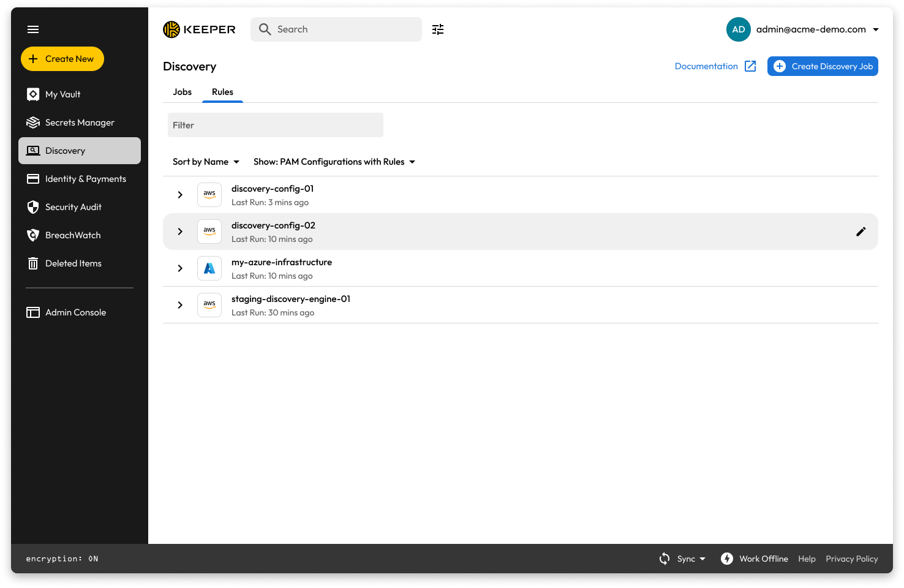Click the Azure icon for my-azure-infrastructure

point(209,268)
